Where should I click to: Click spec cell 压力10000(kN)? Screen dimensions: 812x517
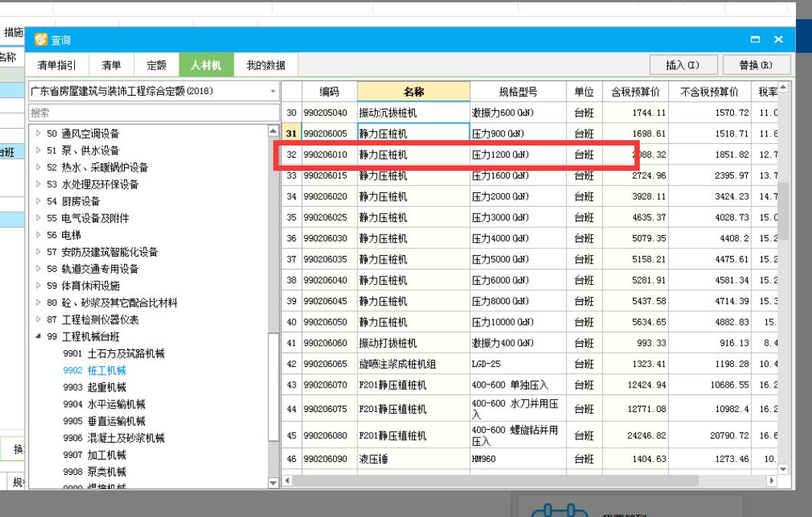pos(518,322)
